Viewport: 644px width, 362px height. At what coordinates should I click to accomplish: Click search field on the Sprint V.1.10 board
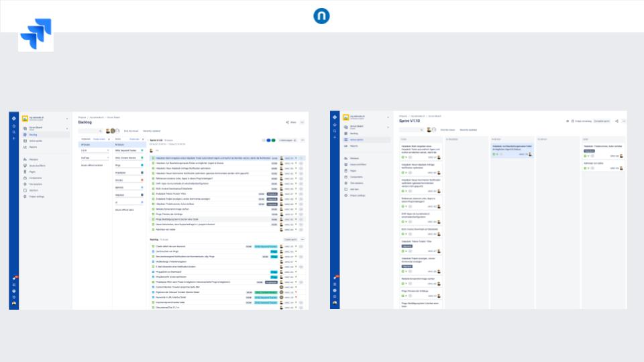pyautogui.click(x=411, y=129)
